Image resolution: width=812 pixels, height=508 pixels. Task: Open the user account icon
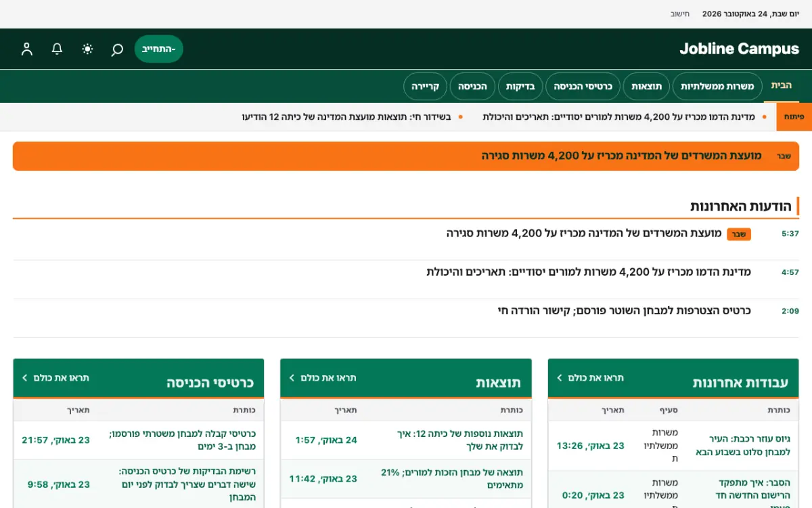point(27,49)
